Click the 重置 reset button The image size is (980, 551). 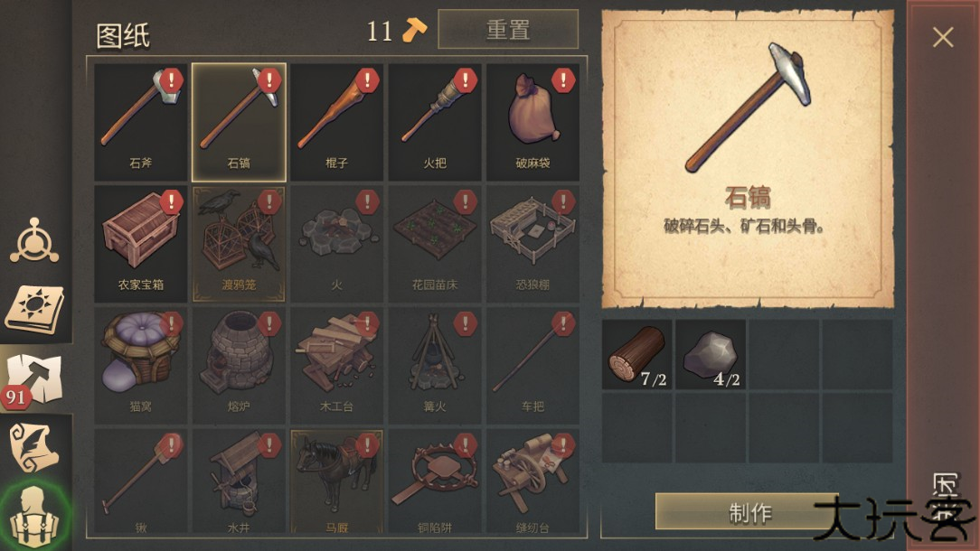point(508,30)
